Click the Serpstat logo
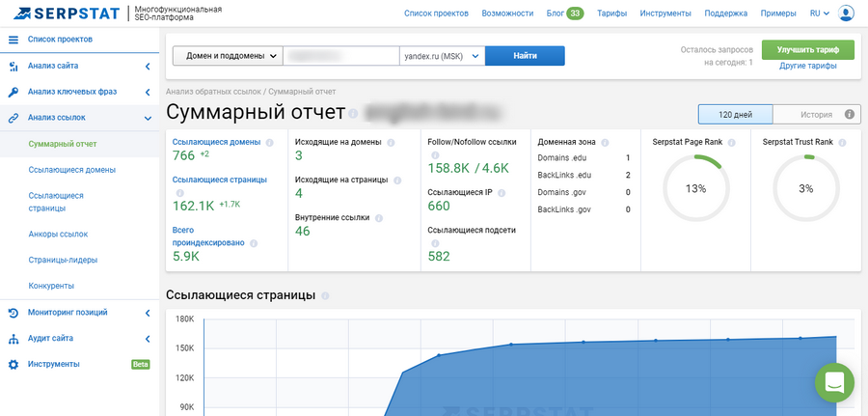The height and width of the screenshot is (416, 868). (x=67, y=14)
